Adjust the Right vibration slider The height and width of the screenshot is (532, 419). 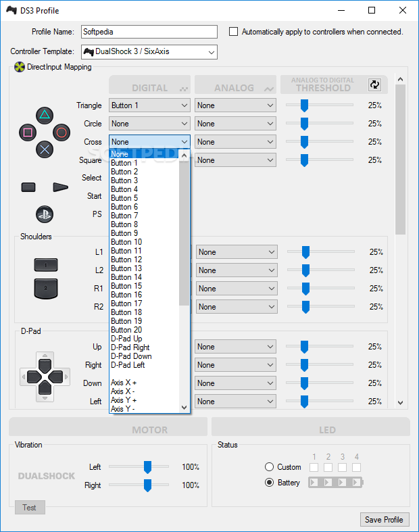click(147, 485)
